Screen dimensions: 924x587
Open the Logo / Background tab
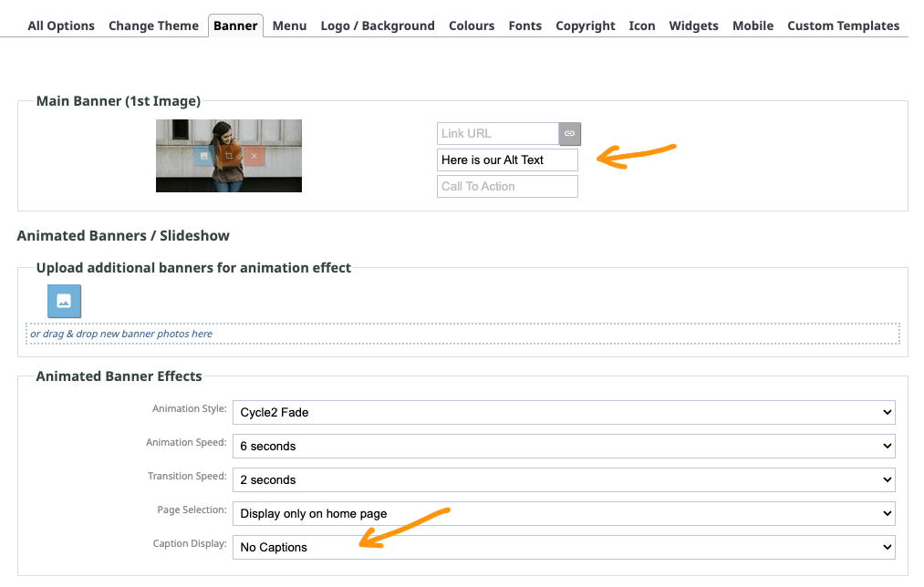click(x=378, y=26)
